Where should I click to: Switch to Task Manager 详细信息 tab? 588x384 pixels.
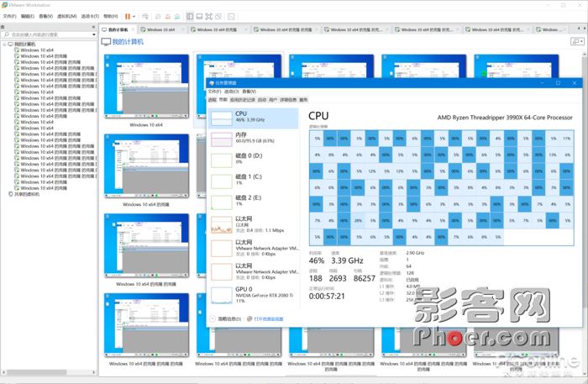pyautogui.click(x=288, y=100)
